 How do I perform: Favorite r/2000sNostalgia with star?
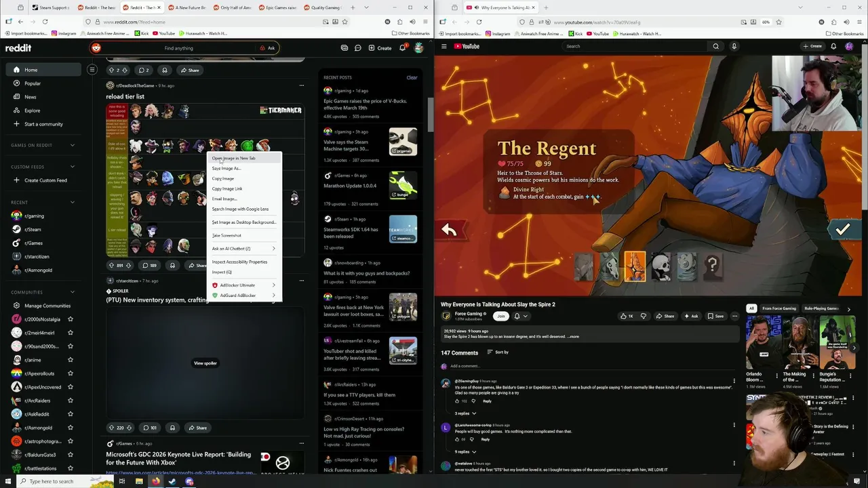[70, 319]
